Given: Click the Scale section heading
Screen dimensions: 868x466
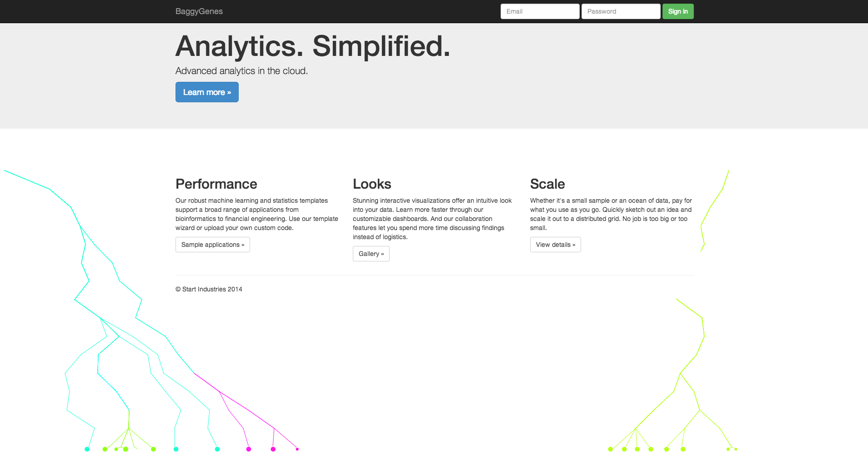Looking at the screenshot, I should point(547,184).
